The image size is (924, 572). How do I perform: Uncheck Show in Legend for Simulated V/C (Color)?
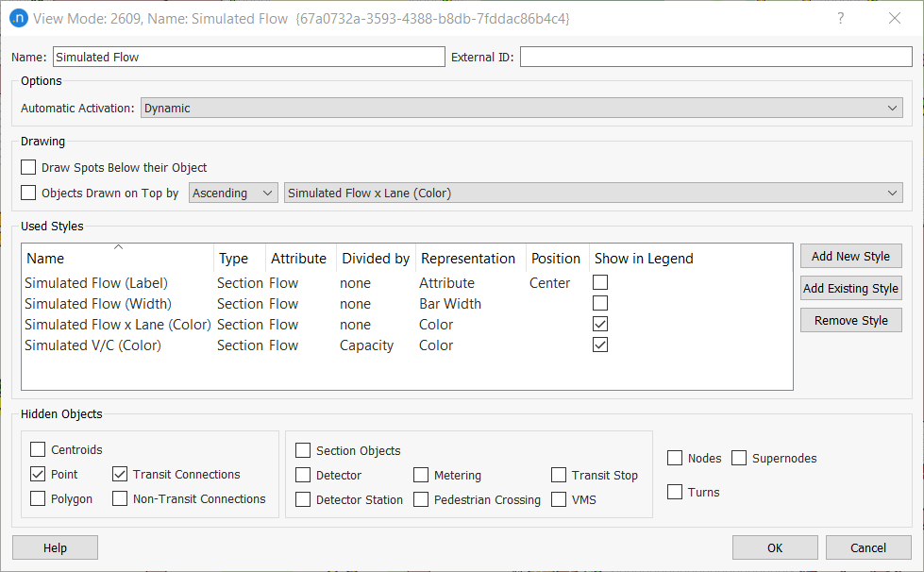tap(599, 345)
